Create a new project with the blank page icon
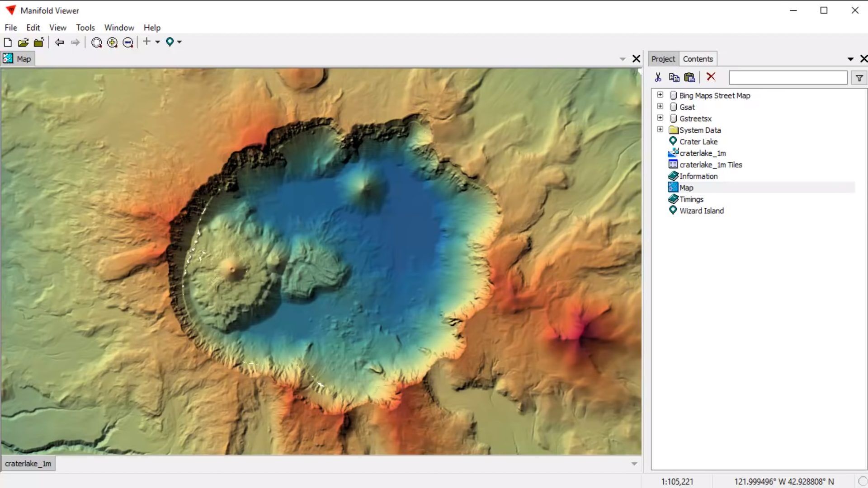868x488 pixels. (x=8, y=42)
